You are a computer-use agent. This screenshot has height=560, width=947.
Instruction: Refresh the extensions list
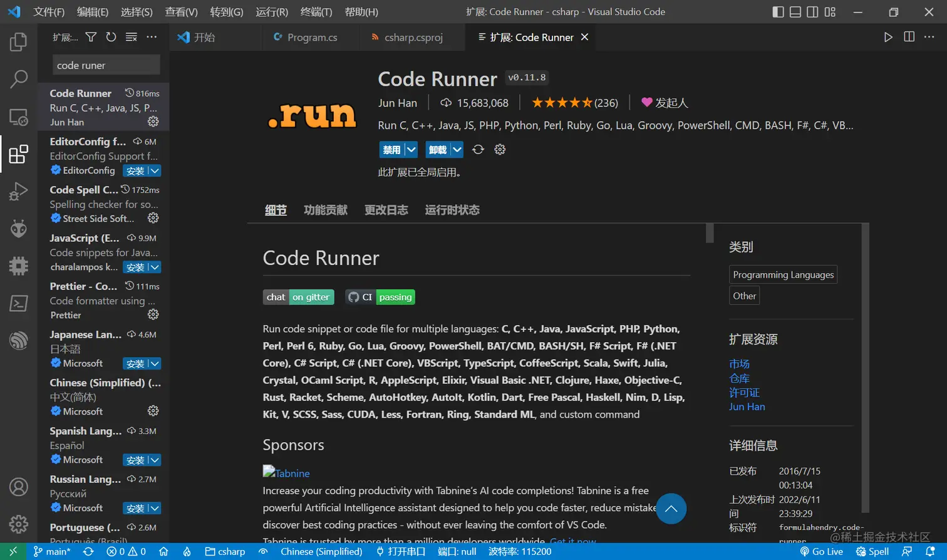pyautogui.click(x=111, y=37)
